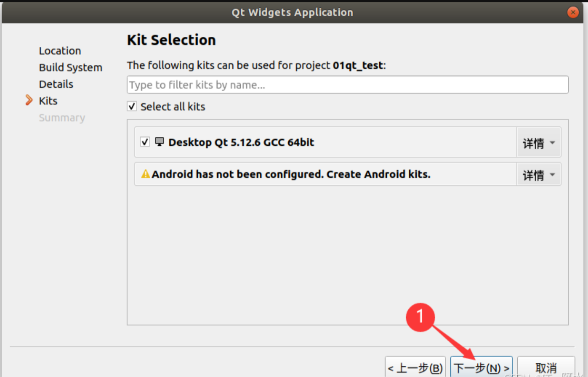Select the Build System wizard step
This screenshot has height=377, width=588.
(70, 67)
